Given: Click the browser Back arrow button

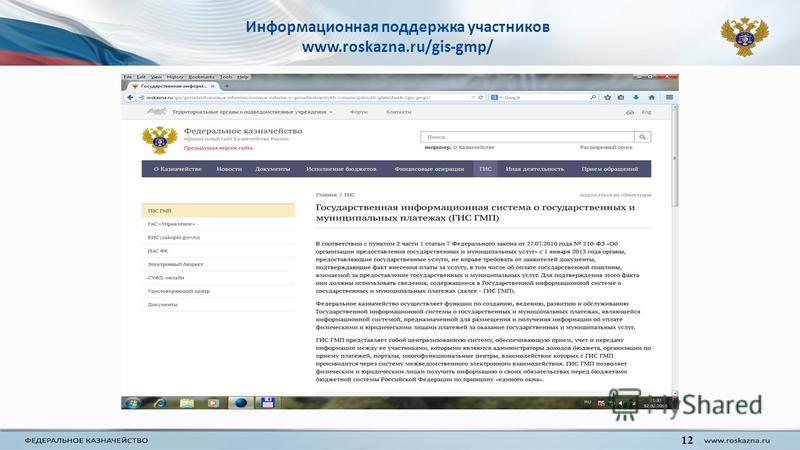Looking at the screenshot, I should tap(130, 97).
